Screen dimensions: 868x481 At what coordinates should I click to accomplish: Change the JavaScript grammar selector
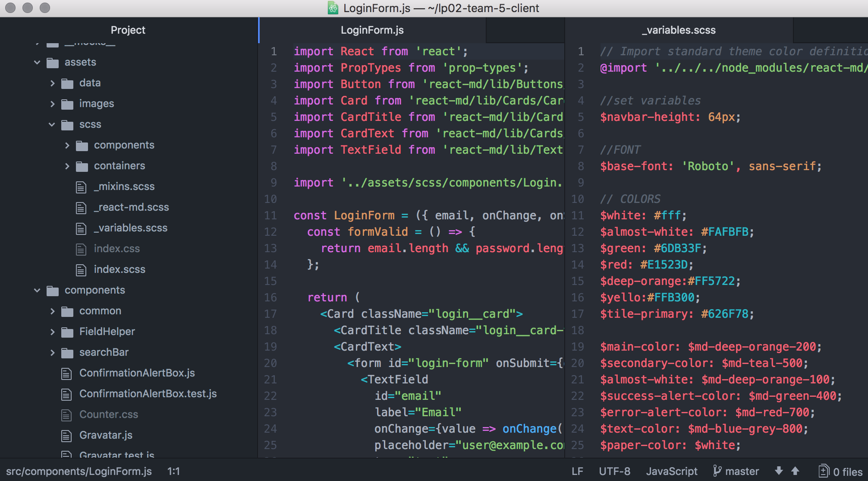pos(672,472)
